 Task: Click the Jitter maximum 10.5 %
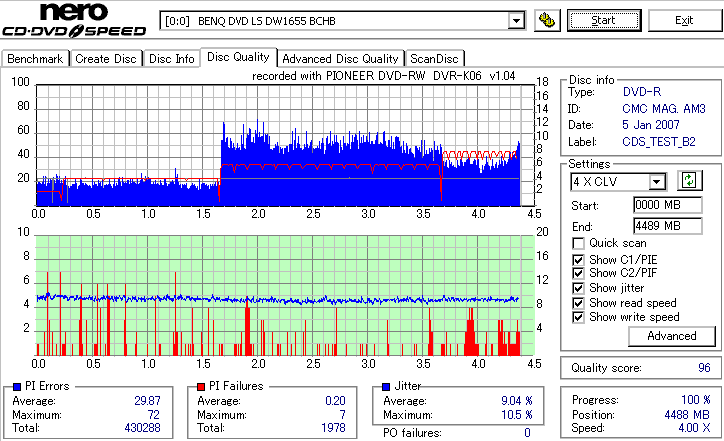pos(517,415)
